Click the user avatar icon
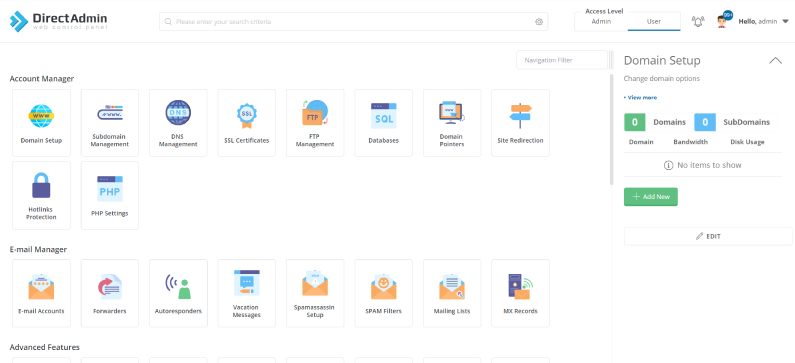795x363 pixels. [722, 22]
